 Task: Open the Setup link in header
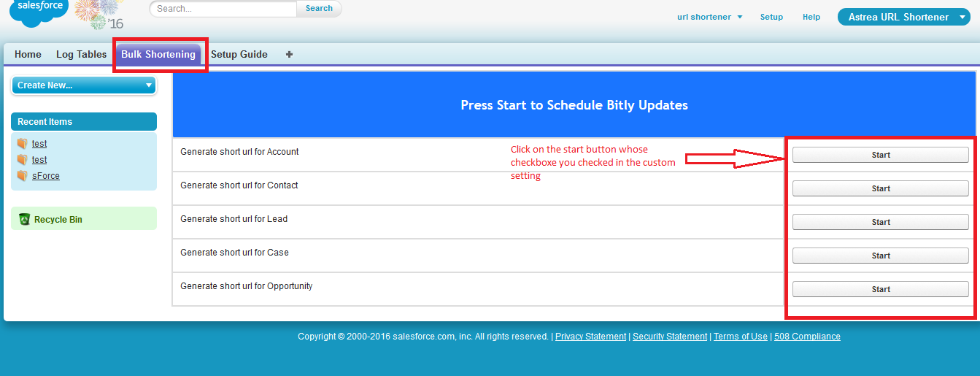771,17
